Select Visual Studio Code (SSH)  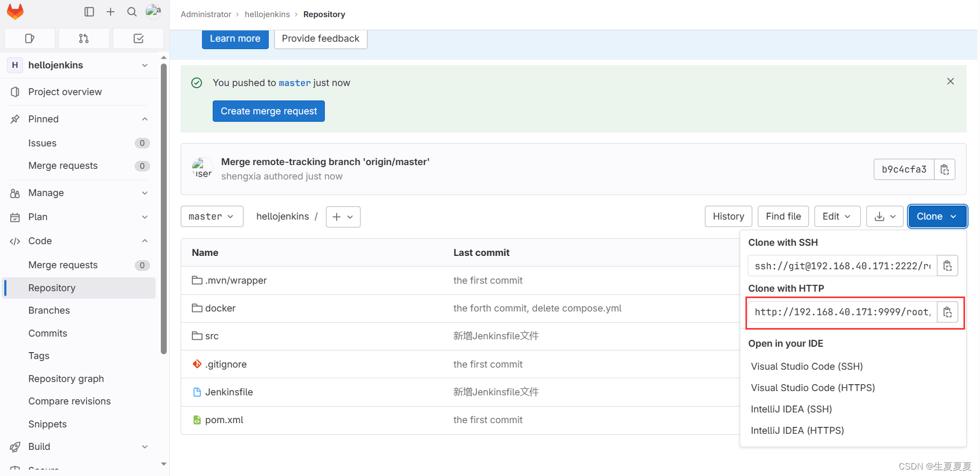pos(807,366)
